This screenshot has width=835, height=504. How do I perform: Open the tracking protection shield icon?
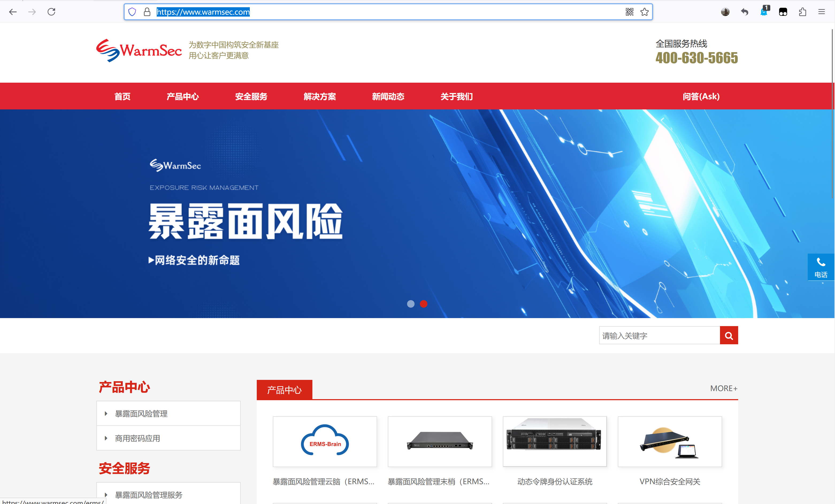(x=132, y=12)
